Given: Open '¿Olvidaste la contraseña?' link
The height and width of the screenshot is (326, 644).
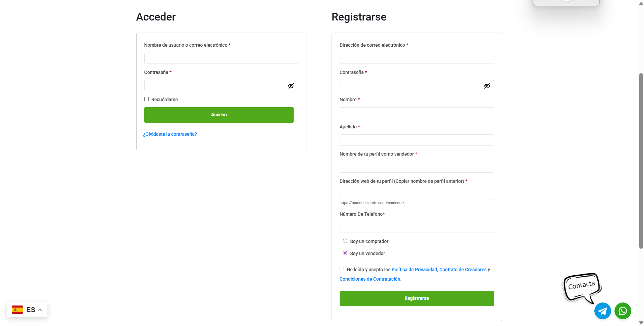Looking at the screenshot, I should [170, 134].
